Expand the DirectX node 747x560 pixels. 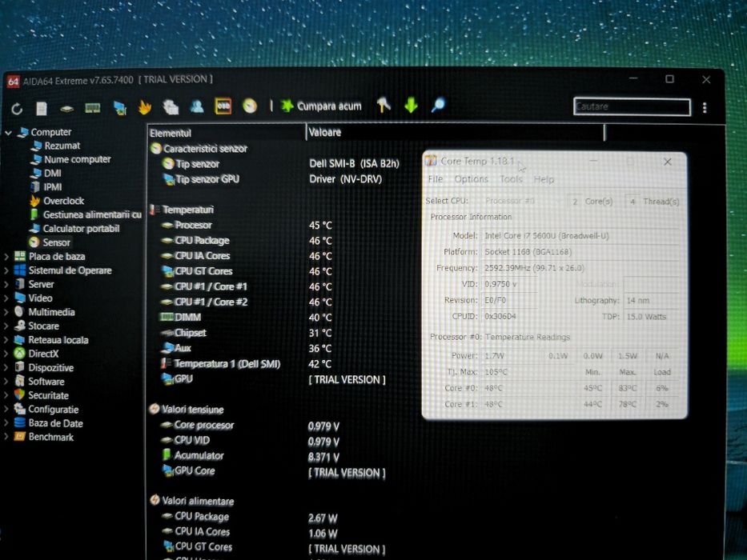(6, 354)
